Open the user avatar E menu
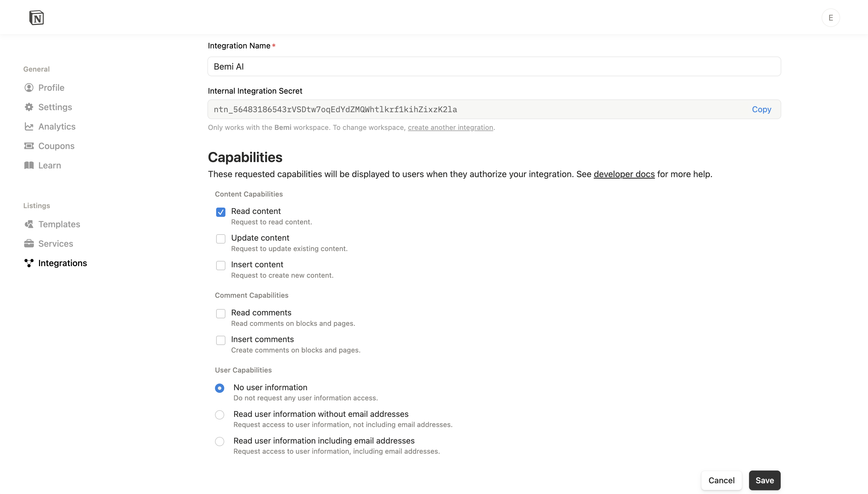Screen dimensions: 868x494 click(x=830, y=18)
